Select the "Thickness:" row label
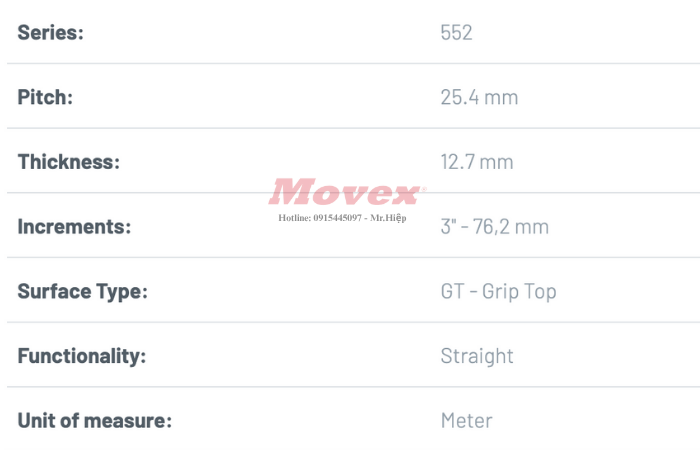Screen dimensions: 700x450 point(68,162)
